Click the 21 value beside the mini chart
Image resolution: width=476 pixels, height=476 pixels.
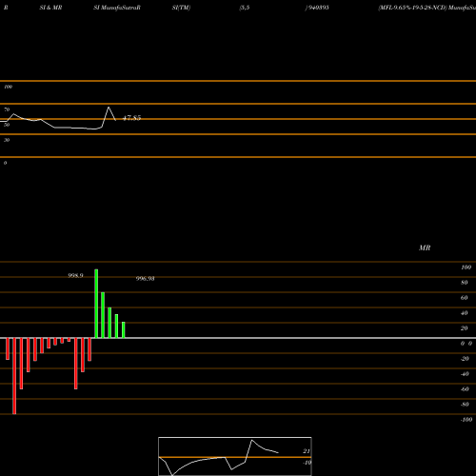pos(307,451)
